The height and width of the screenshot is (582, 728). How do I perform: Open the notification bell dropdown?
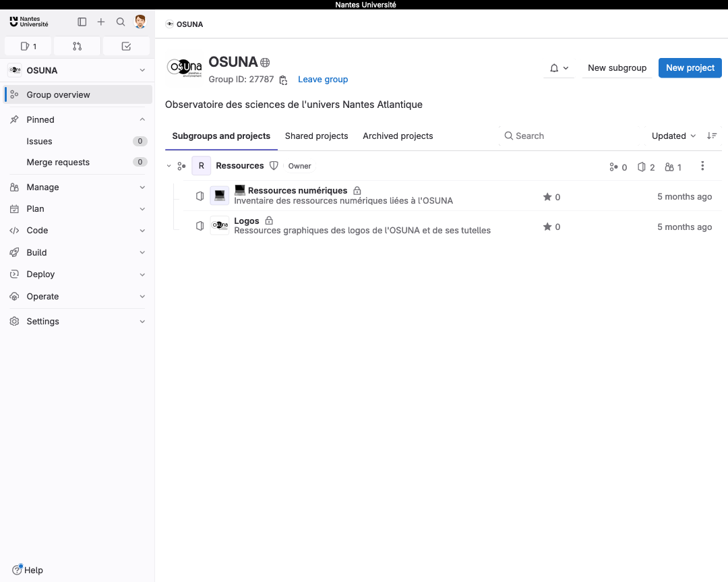(559, 68)
